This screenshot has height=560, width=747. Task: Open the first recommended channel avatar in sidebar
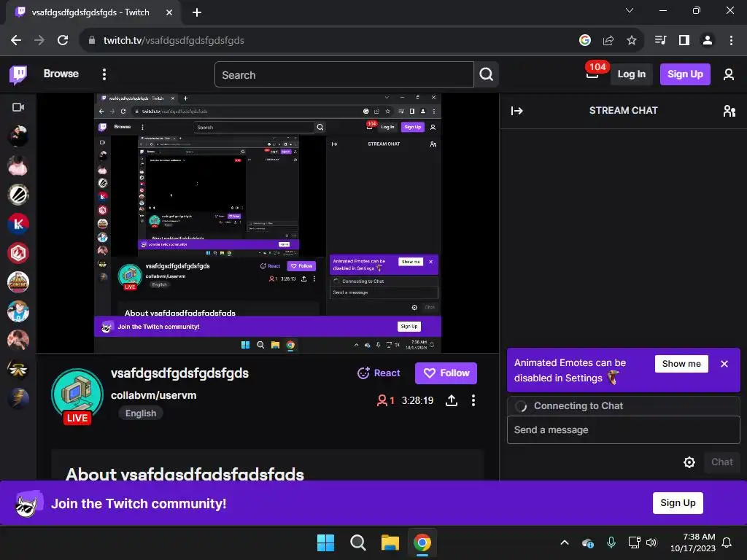pos(18,136)
